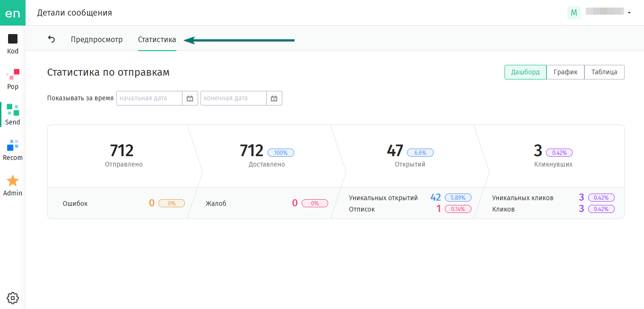Click the green 'en' logo
This screenshot has height=309, width=644.
[x=13, y=13]
